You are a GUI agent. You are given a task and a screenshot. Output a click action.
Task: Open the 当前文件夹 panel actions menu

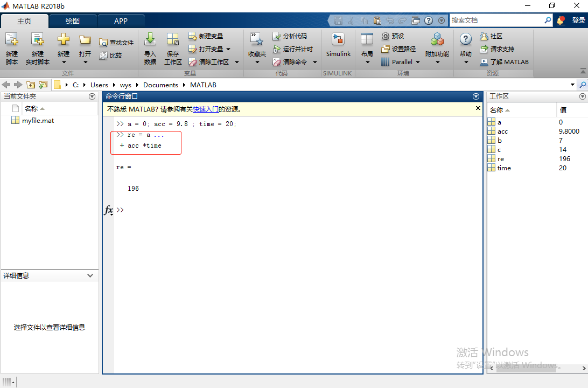click(x=92, y=96)
